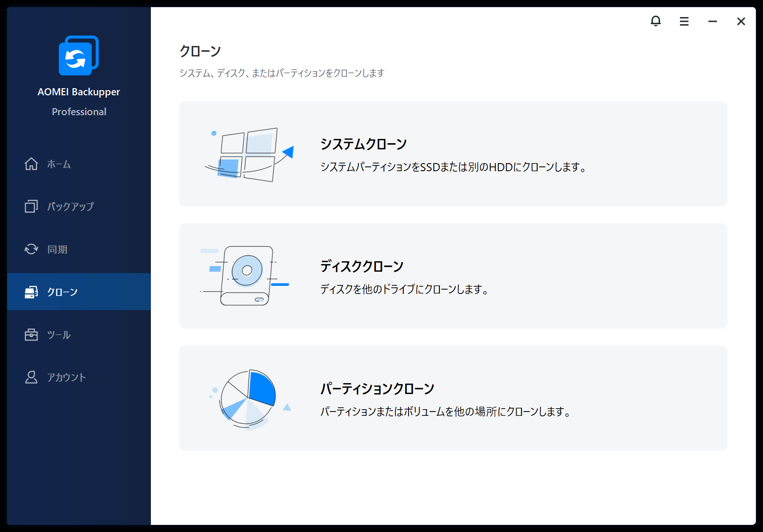Go to ホーム in the sidebar
This screenshot has width=763, height=532.
59,165
